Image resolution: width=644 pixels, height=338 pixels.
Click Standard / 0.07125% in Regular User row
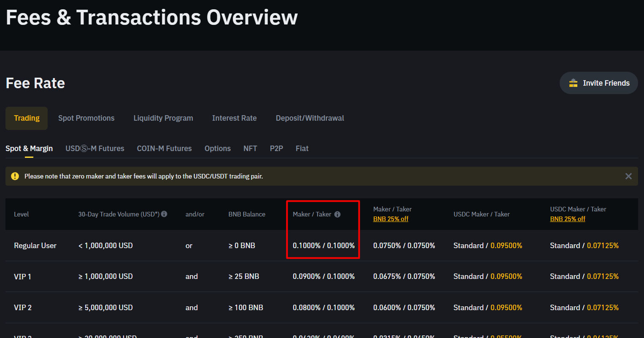pyautogui.click(x=585, y=246)
